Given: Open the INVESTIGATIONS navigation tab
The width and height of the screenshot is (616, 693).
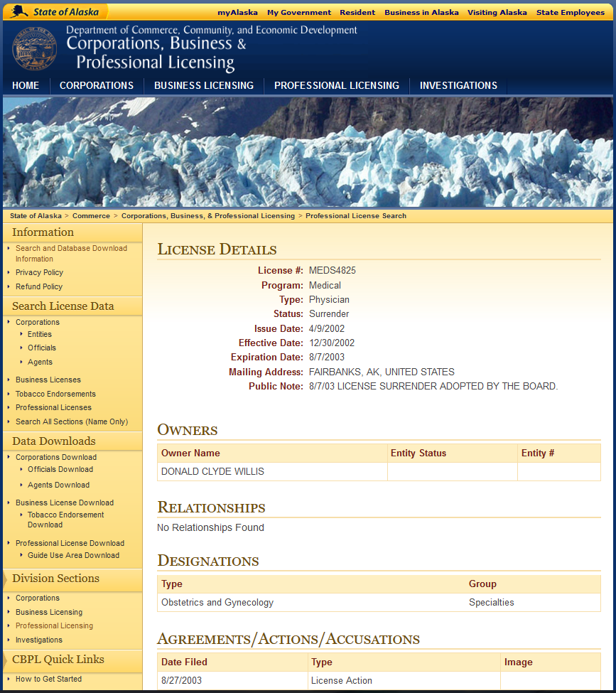Looking at the screenshot, I should 458,85.
